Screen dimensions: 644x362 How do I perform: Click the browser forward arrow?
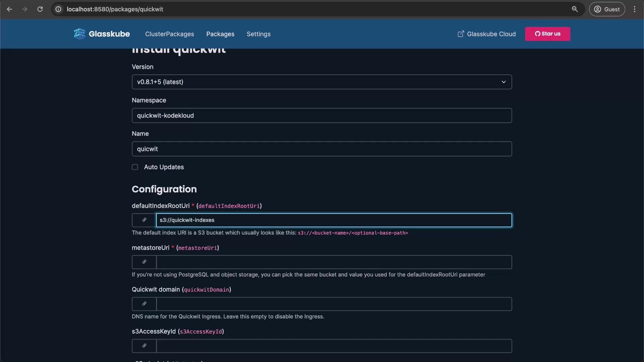pos(24,9)
